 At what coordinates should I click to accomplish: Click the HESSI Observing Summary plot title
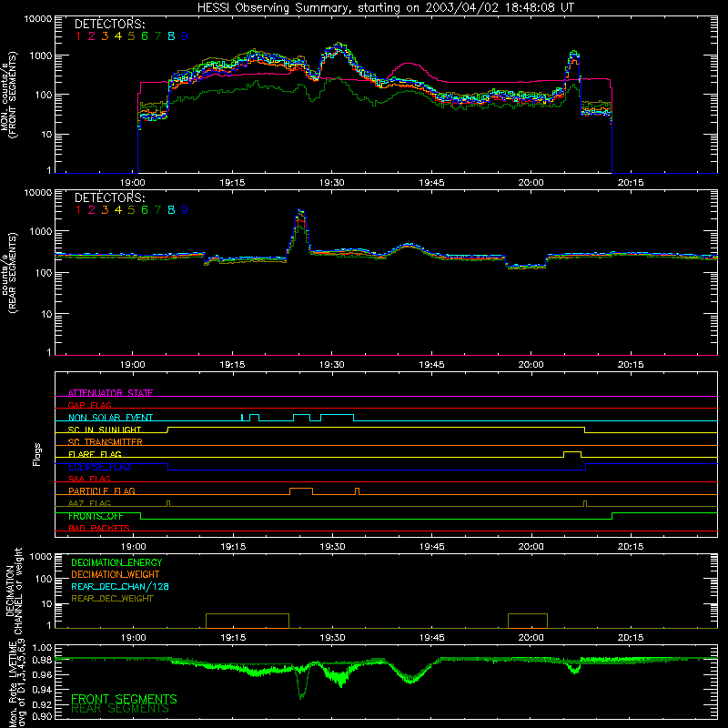386,7
